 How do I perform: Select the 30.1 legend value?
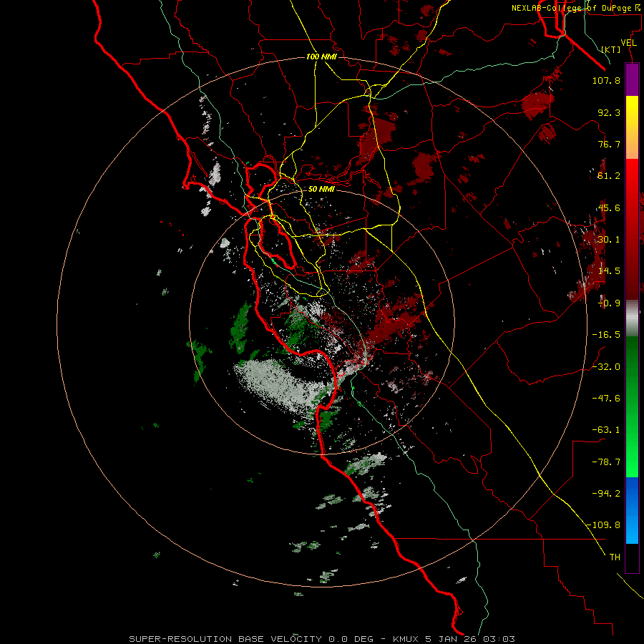coord(609,240)
